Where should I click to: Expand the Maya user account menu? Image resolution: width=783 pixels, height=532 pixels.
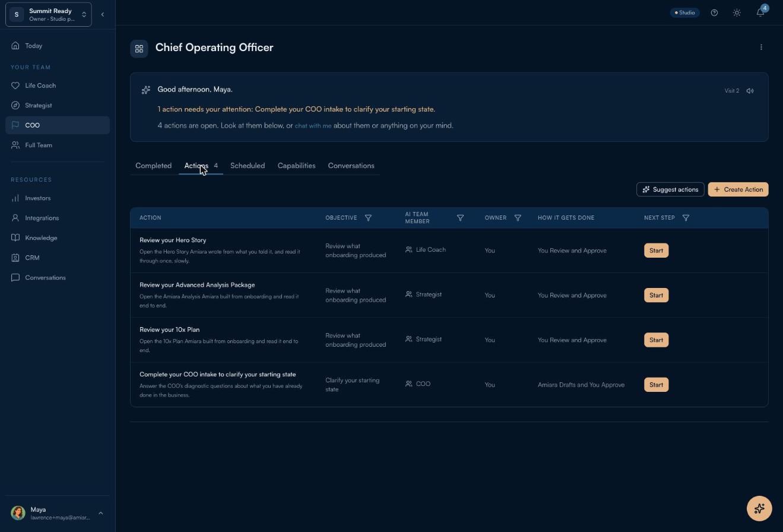(58, 513)
